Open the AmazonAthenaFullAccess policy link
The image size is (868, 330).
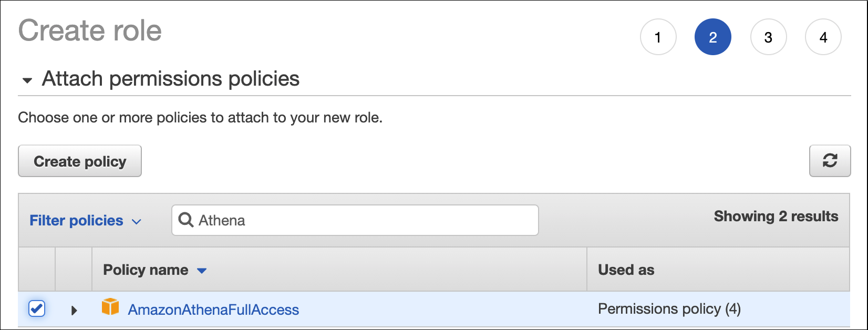point(213,310)
